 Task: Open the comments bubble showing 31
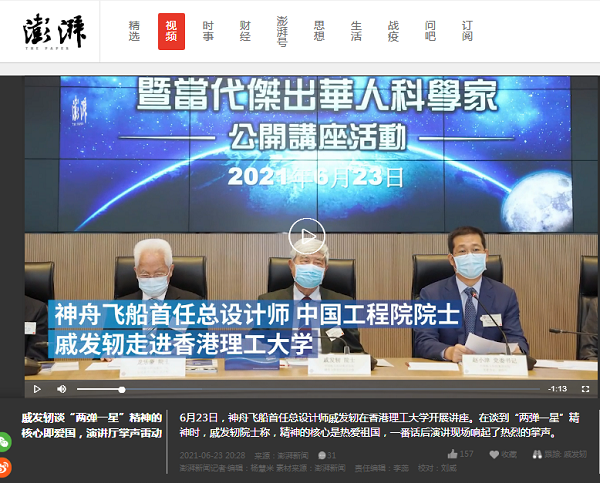[x=327, y=455]
